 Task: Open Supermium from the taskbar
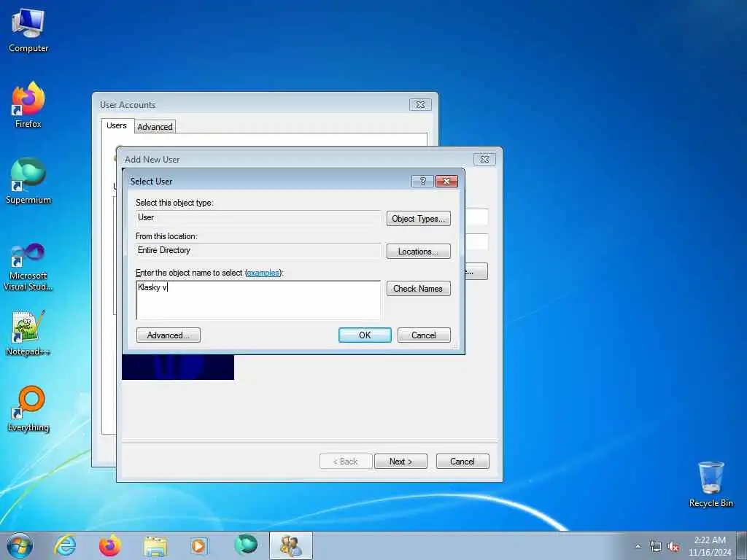tap(246, 545)
